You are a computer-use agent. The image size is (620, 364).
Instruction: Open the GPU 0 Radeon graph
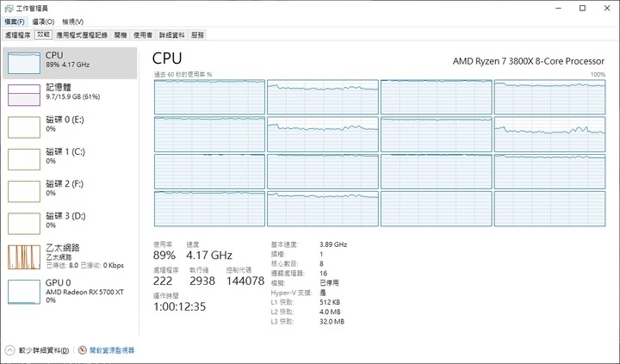point(24,292)
